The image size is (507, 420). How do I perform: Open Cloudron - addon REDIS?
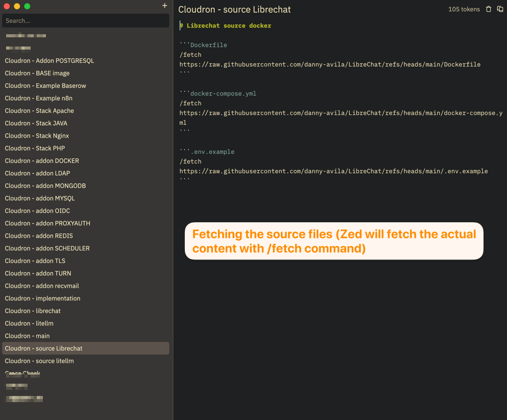[86, 236]
